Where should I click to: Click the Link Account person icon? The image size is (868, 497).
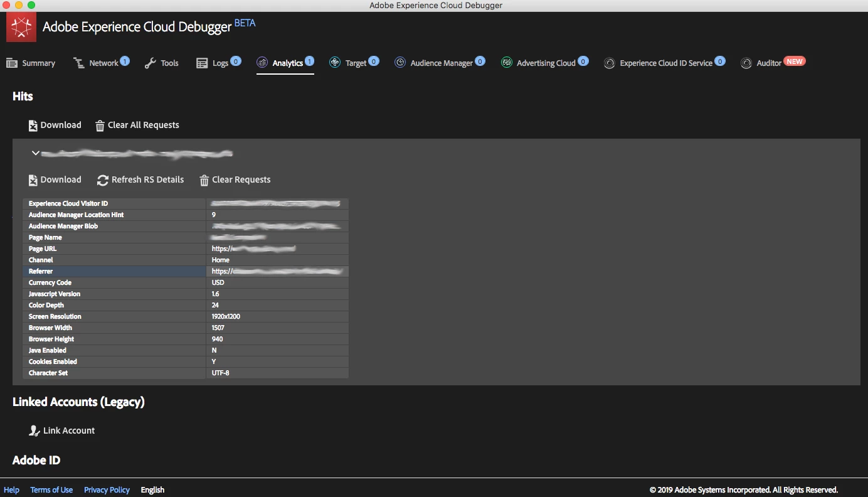click(34, 430)
